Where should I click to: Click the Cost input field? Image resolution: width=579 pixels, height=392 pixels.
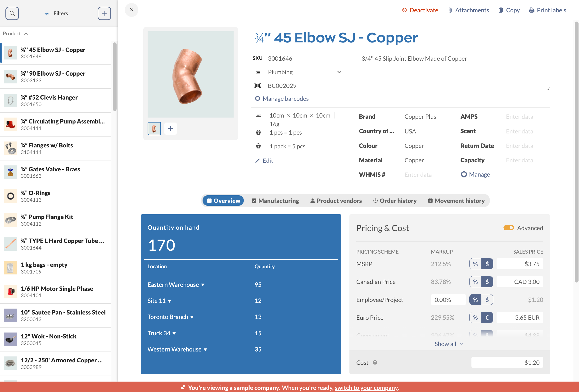[x=507, y=362]
